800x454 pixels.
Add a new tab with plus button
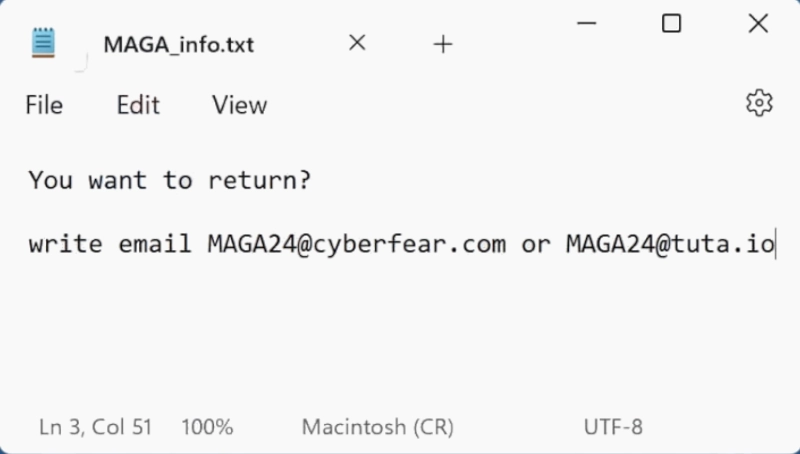tap(442, 44)
